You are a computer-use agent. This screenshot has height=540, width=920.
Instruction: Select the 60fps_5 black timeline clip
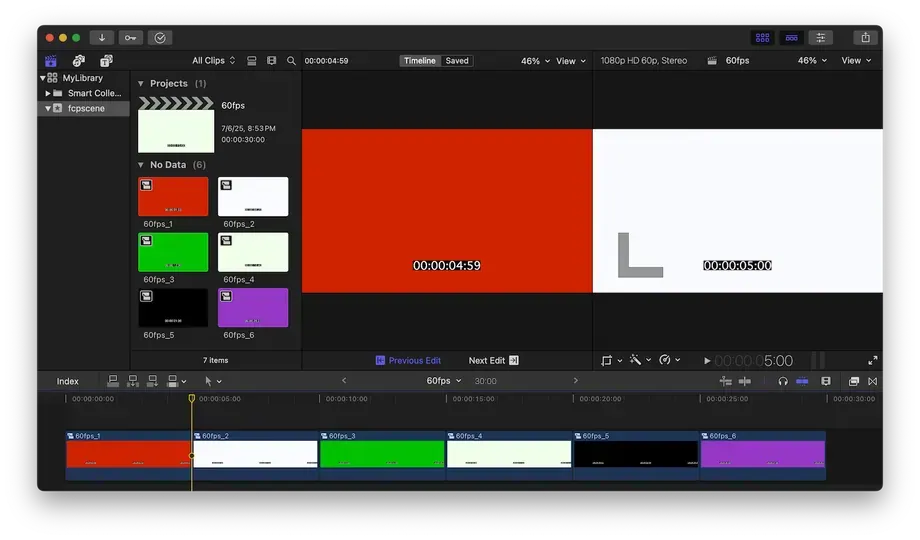[x=636, y=455]
